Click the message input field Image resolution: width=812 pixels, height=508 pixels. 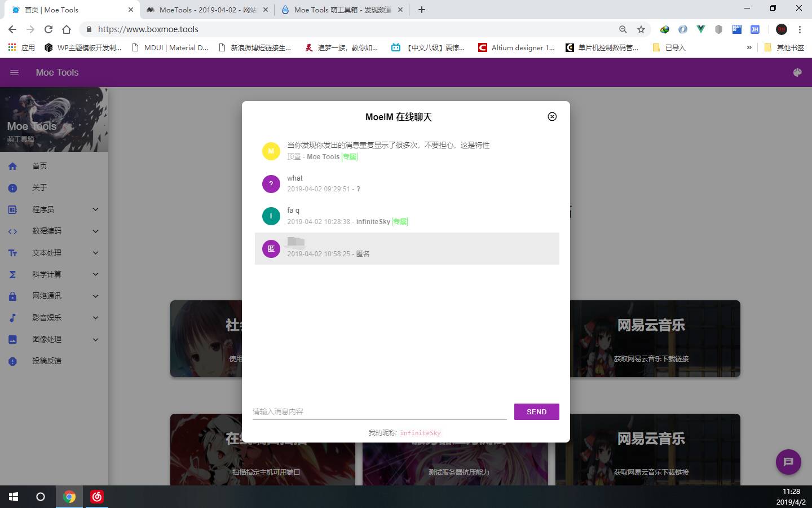coord(379,411)
